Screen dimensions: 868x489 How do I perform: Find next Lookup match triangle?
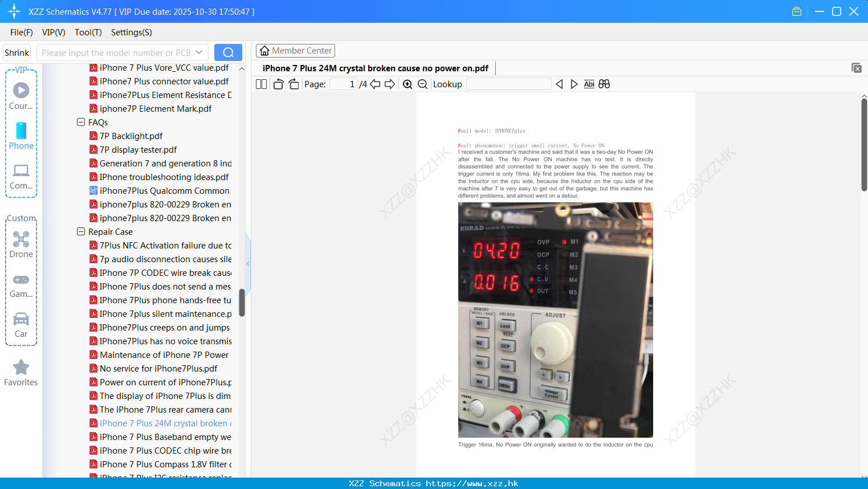click(574, 84)
